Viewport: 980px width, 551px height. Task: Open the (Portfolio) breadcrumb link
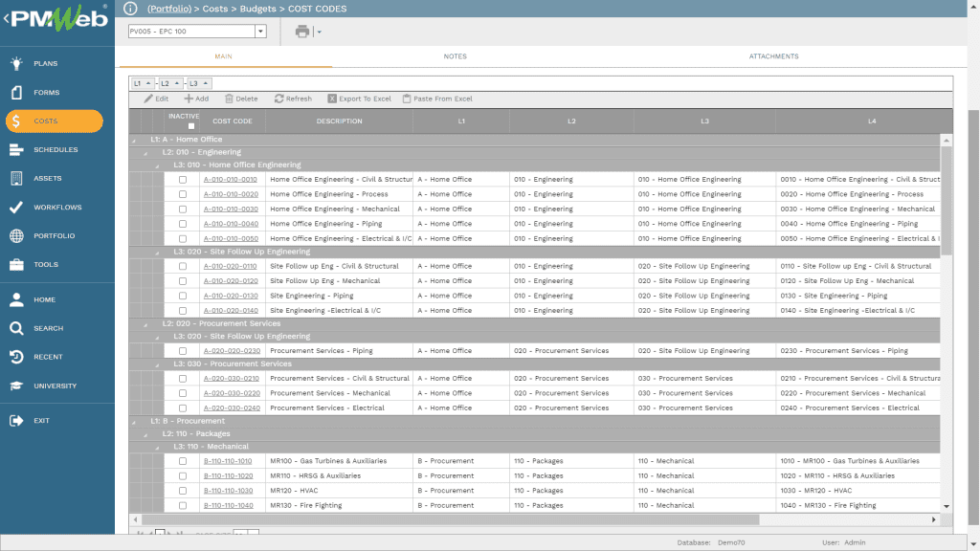point(169,9)
